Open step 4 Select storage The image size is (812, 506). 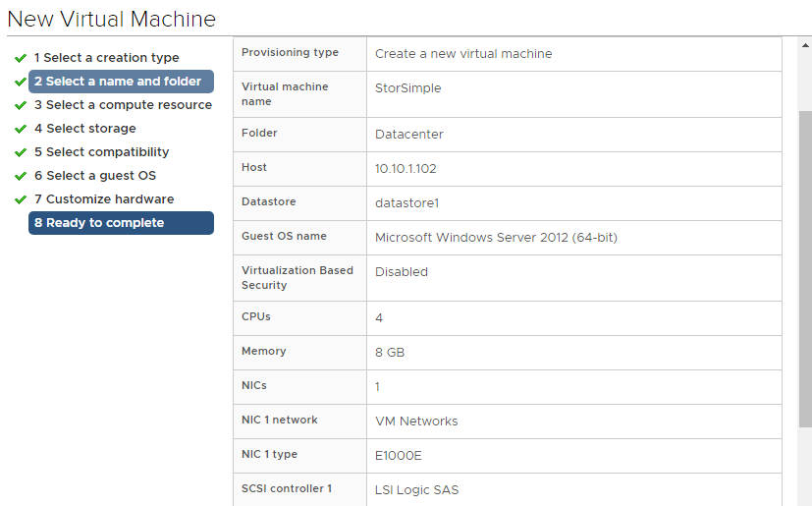tap(84, 128)
